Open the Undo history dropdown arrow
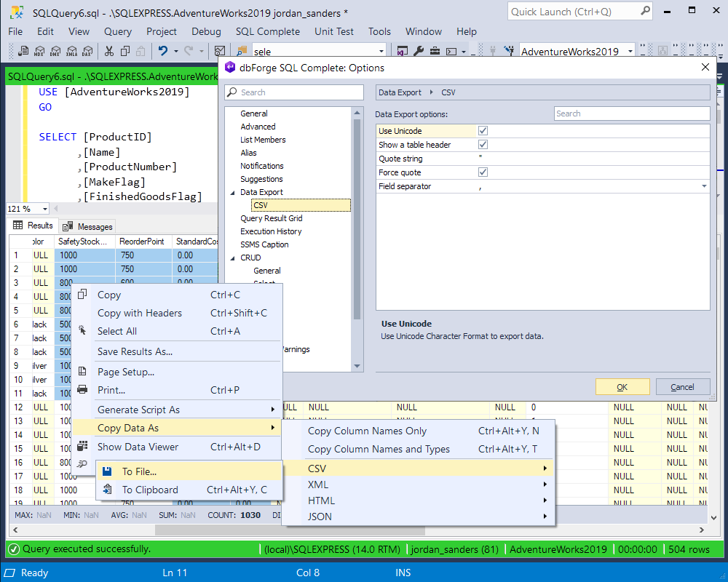 point(176,51)
